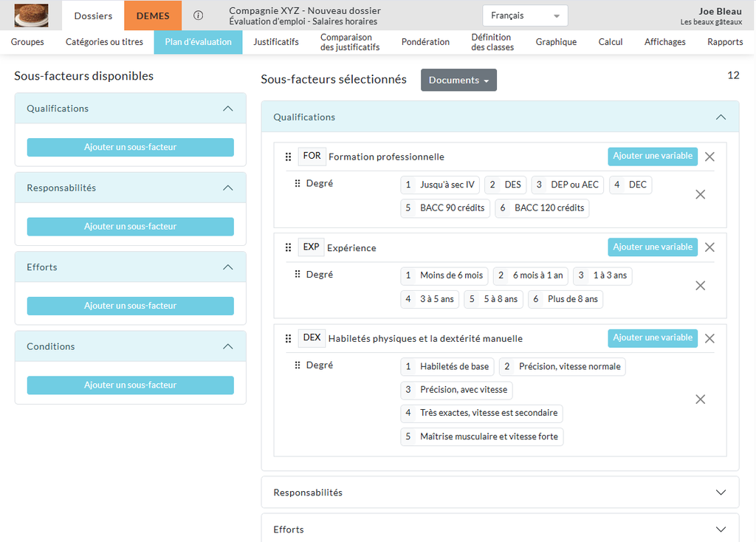Click degree '5 à 8 ans'
This screenshot has width=756, height=542.
[x=493, y=299]
